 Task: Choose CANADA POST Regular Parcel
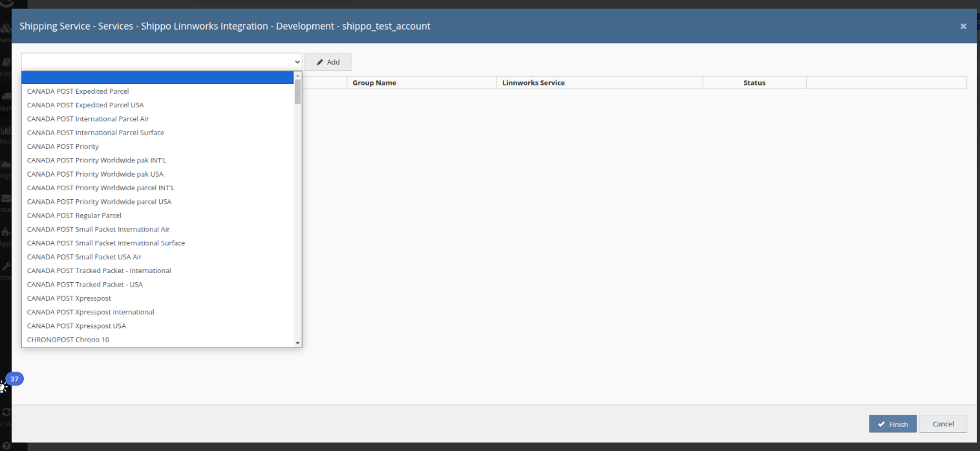[x=158, y=215]
